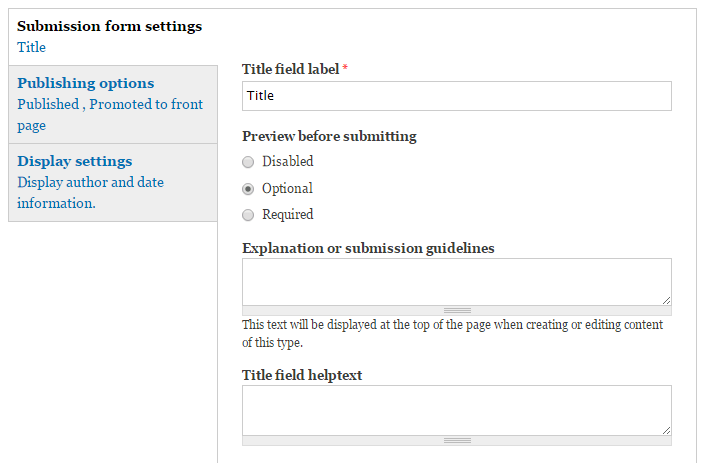
Task: Select the Disabled preview radio button
Action: point(248,162)
